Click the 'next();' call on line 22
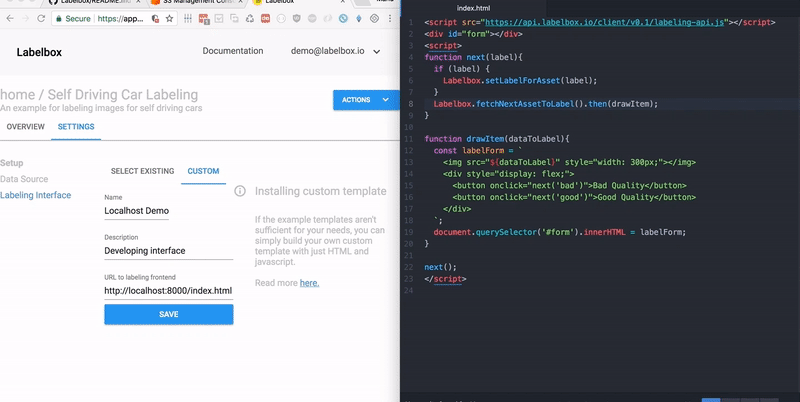The width and height of the screenshot is (800, 402). (x=440, y=267)
